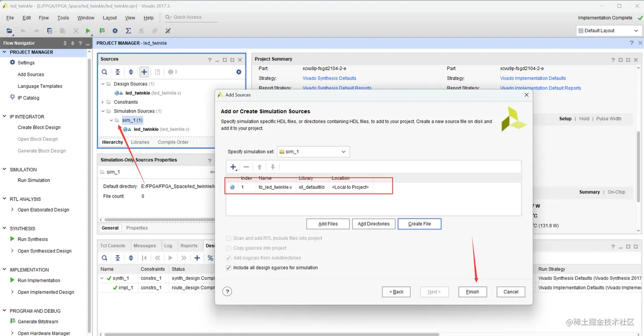Toggle Include all design sources for simulation
The height and width of the screenshot is (336, 644).
click(x=229, y=268)
